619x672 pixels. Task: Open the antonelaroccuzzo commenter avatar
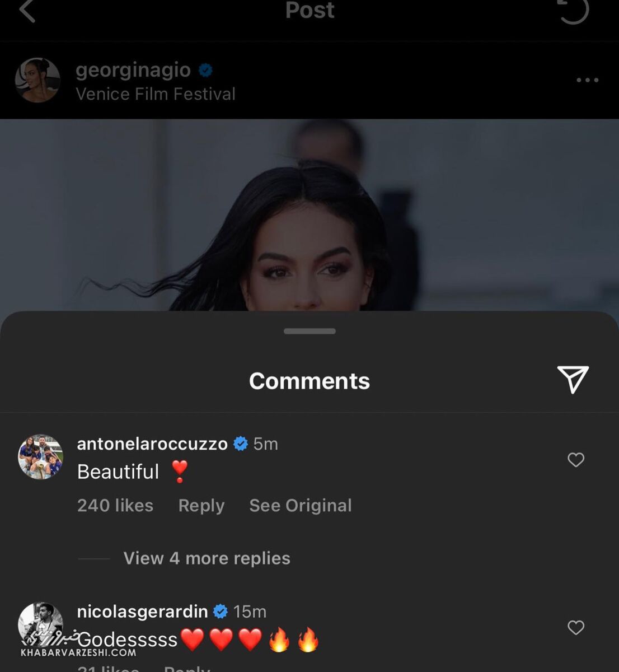point(40,457)
